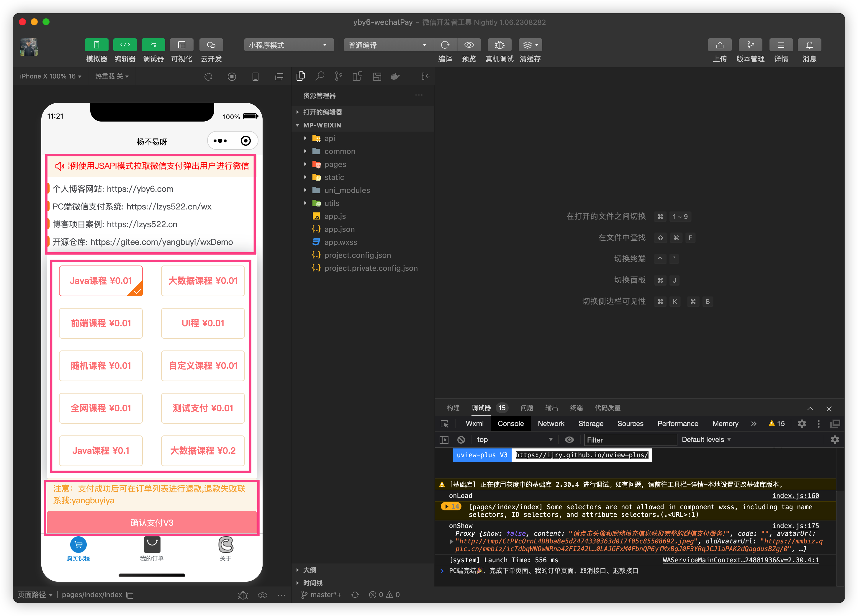
Task: Expand the pages folder
Action: coord(335,164)
